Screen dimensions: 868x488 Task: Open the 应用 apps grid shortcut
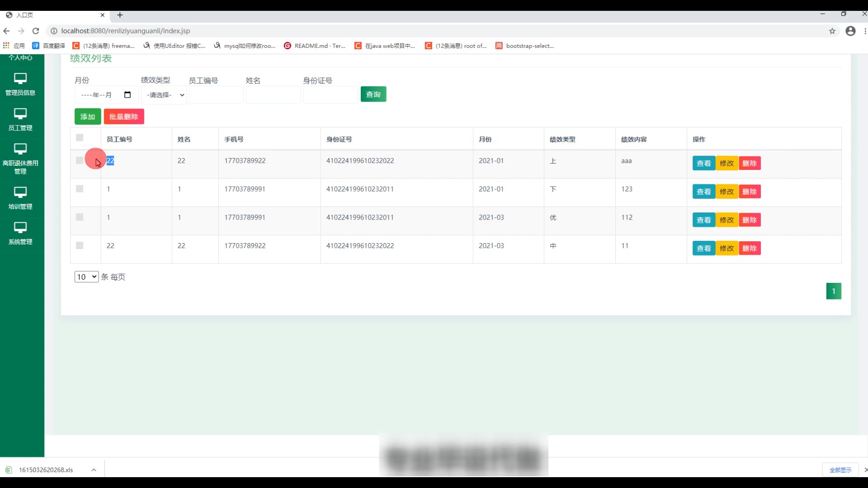point(14,46)
